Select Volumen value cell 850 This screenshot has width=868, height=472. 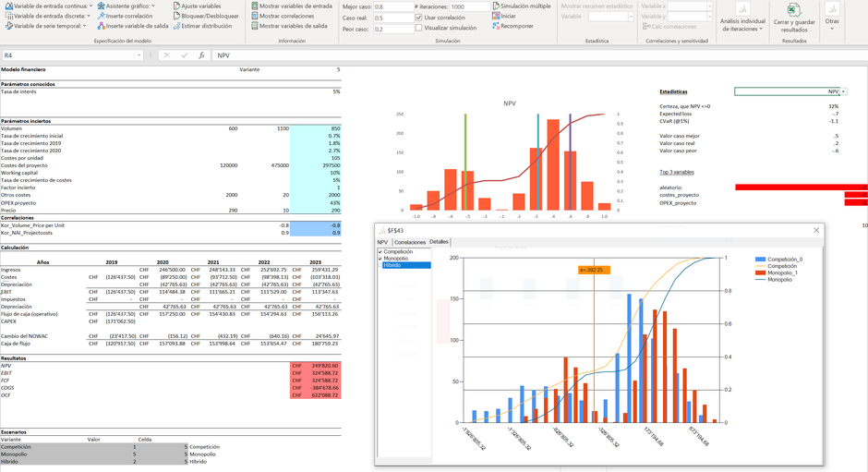click(316, 128)
